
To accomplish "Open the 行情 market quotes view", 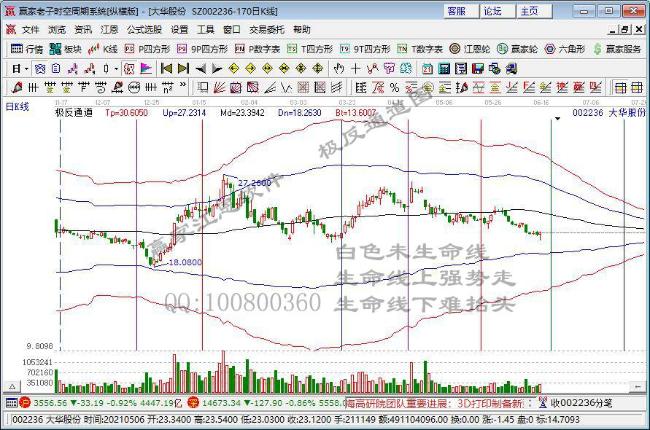I will tap(27, 49).
